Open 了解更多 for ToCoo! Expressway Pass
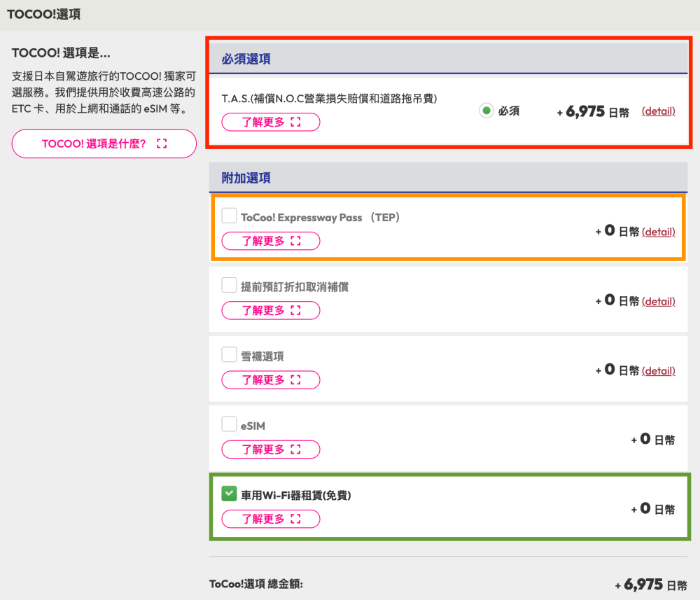This screenshot has height=600, width=700. tap(271, 241)
